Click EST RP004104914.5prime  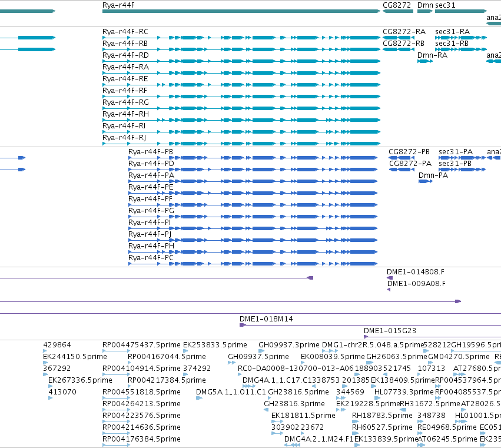coord(141,369)
